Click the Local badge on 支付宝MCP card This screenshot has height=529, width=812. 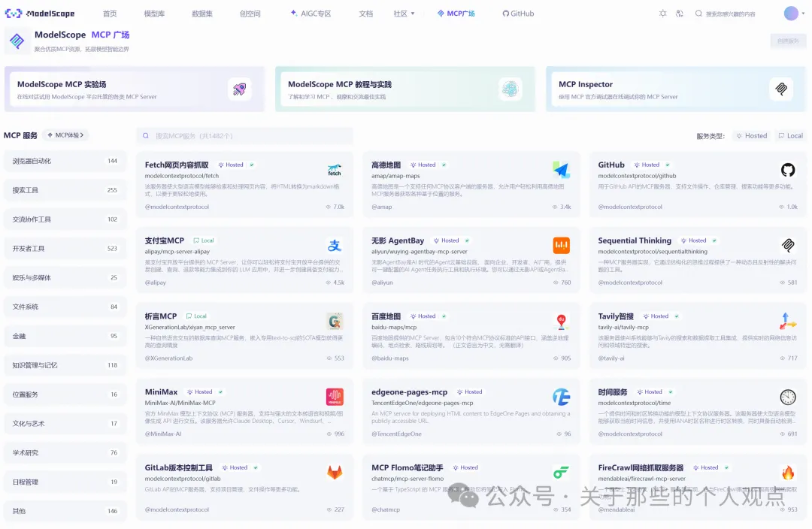coord(204,240)
